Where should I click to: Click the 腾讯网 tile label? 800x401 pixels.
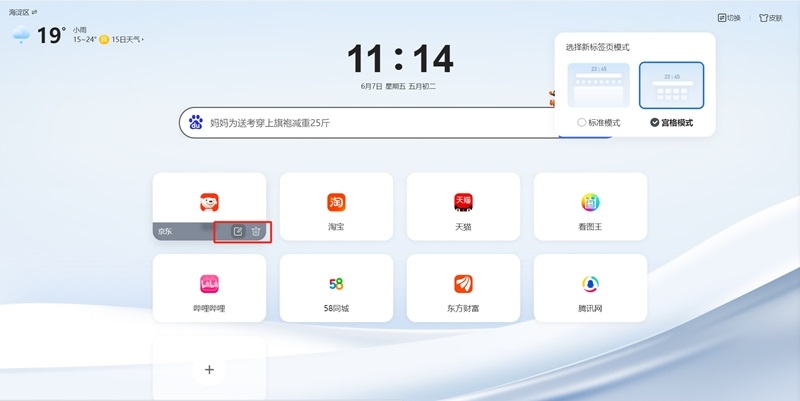click(x=590, y=308)
